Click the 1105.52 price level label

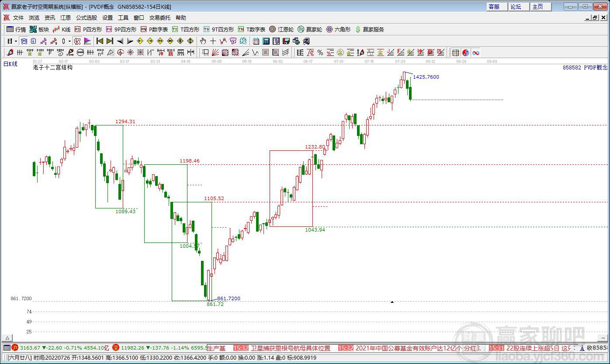[214, 198]
